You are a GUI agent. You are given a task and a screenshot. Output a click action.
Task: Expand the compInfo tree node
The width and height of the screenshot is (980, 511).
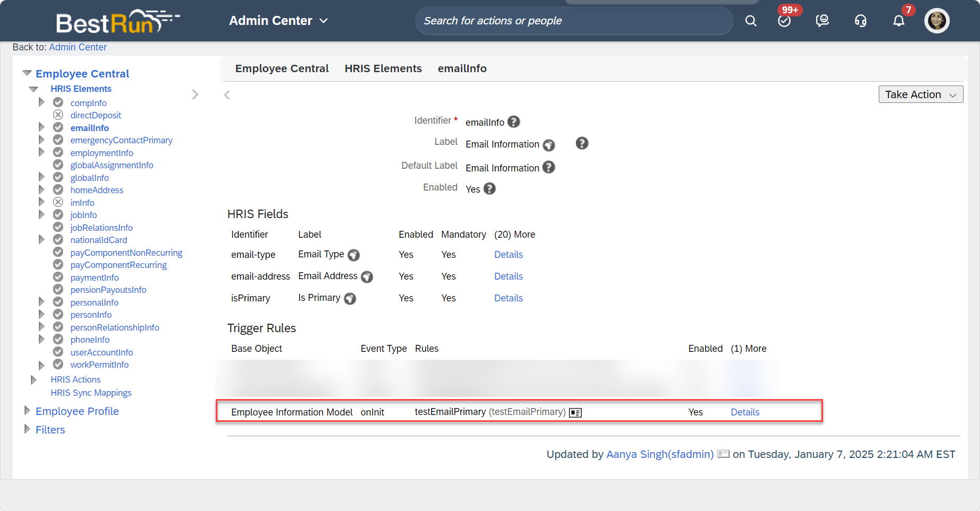41,102
